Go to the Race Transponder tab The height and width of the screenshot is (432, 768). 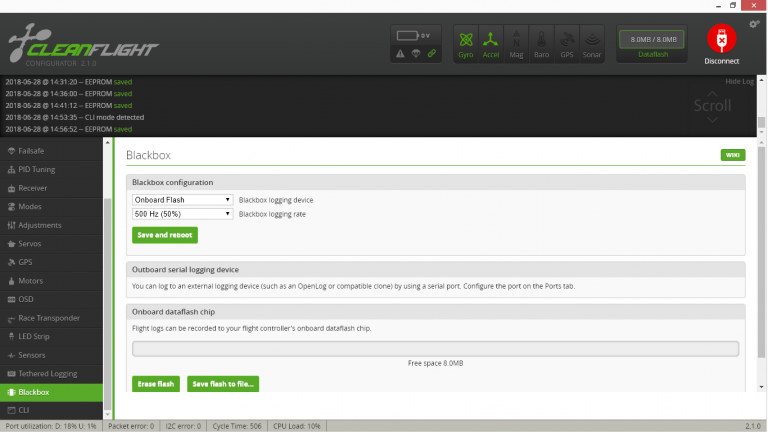(48, 318)
